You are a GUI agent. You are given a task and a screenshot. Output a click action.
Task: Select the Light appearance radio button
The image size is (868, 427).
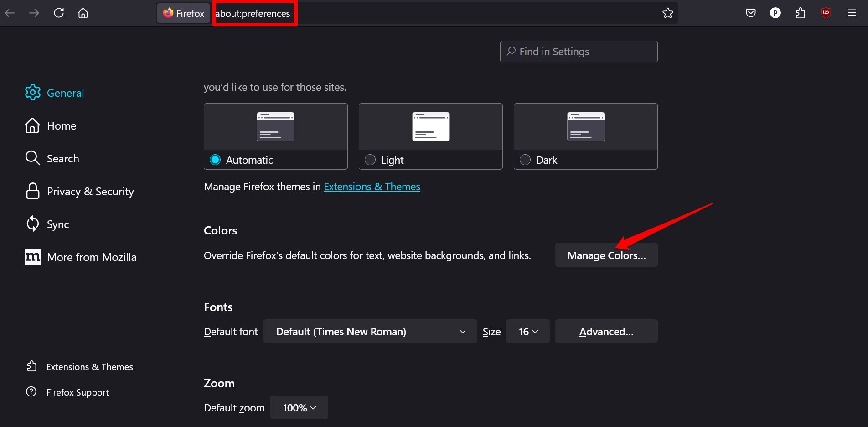coord(370,160)
